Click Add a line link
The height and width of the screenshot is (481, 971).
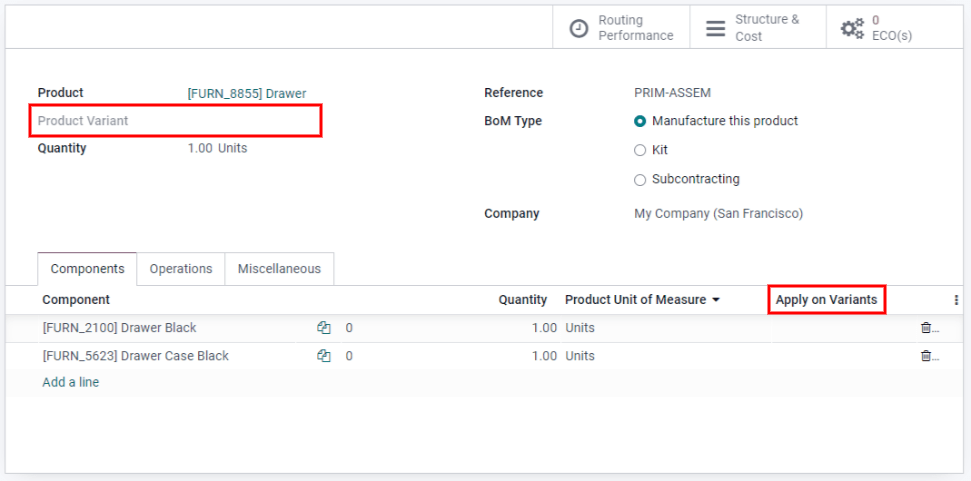coord(71,382)
